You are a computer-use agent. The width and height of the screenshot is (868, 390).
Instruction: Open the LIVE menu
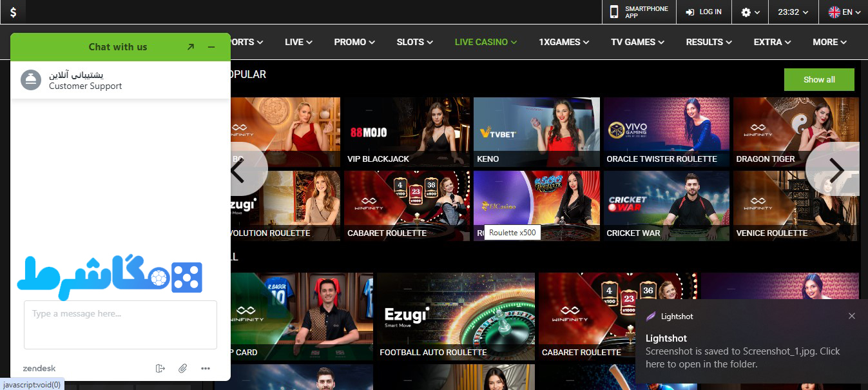[x=298, y=42]
